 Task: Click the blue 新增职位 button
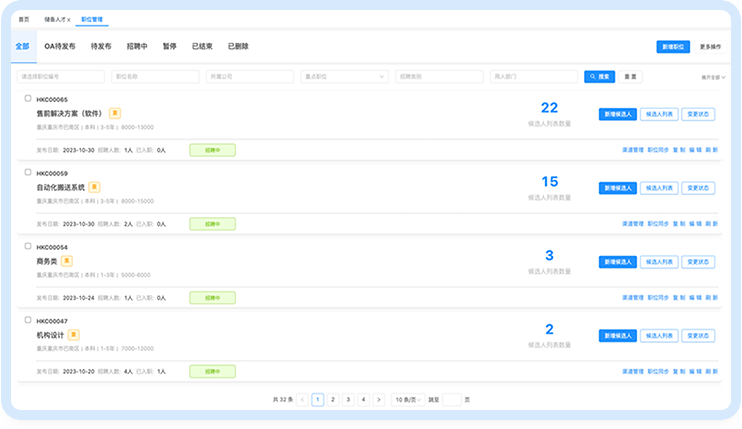pos(673,47)
